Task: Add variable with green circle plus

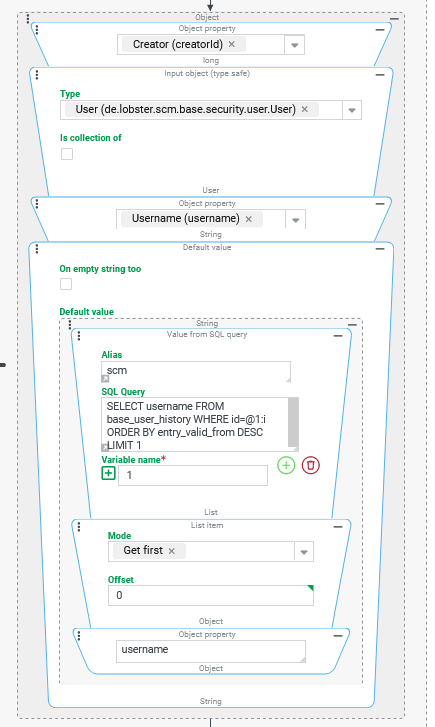Action: (x=286, y=465)
